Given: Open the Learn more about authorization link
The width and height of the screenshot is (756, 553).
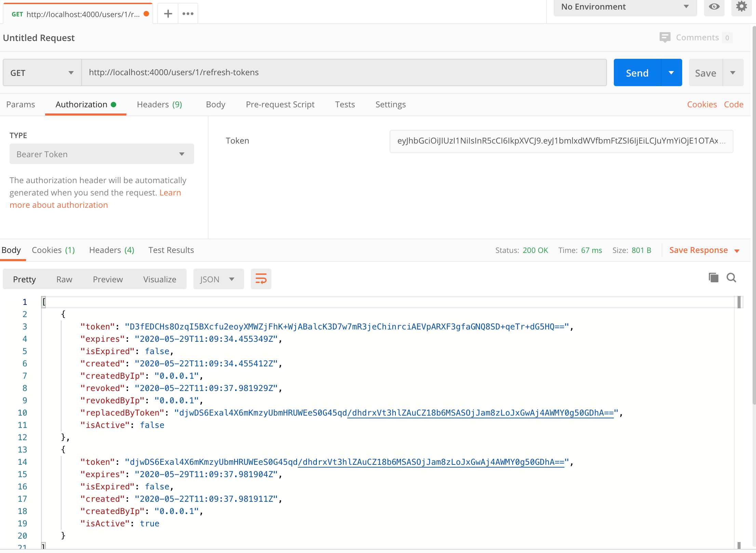Looking at the screenshot, I should [x=59, y=205].
